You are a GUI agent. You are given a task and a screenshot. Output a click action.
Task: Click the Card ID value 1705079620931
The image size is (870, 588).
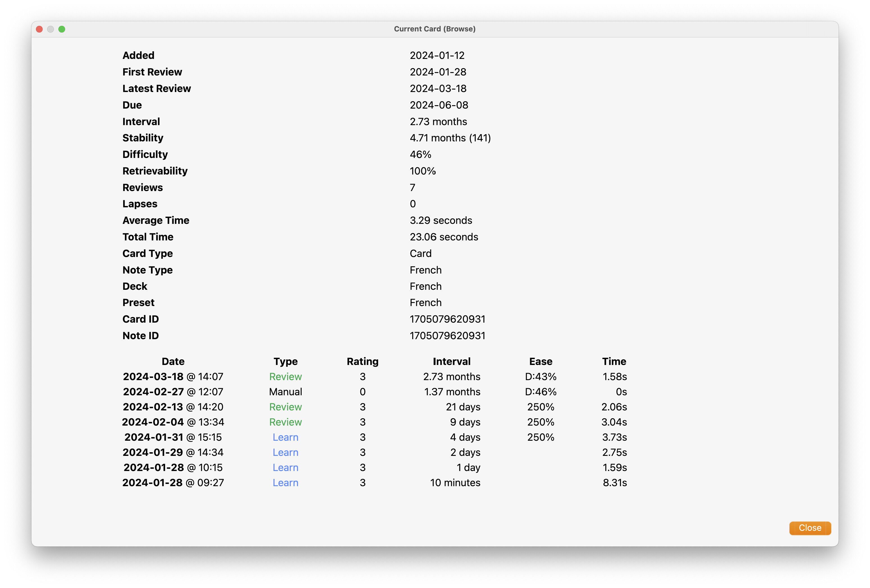pos(447,319)
